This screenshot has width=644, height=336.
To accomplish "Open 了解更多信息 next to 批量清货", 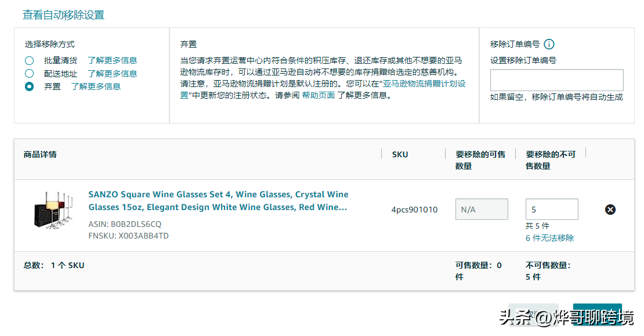I will point(112,60).
